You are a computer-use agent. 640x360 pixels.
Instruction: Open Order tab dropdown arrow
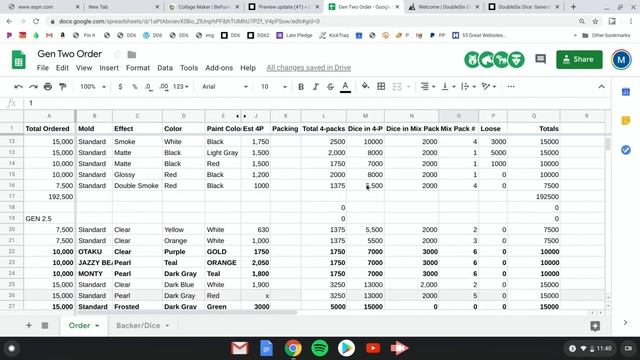[97, 326]
